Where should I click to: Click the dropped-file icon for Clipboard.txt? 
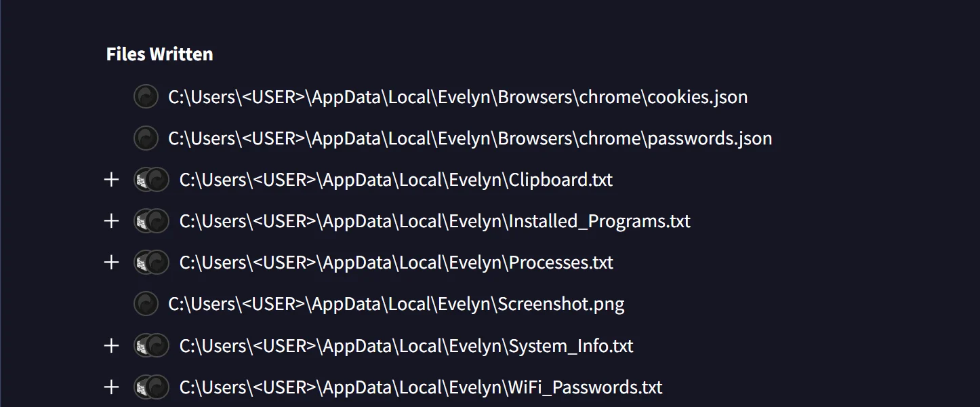click(158, 180)
